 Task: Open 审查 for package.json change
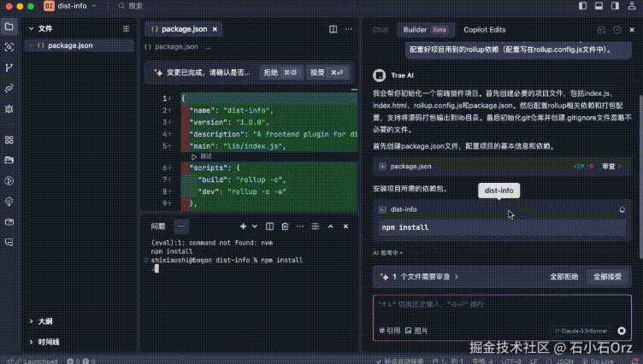(611, 167)
